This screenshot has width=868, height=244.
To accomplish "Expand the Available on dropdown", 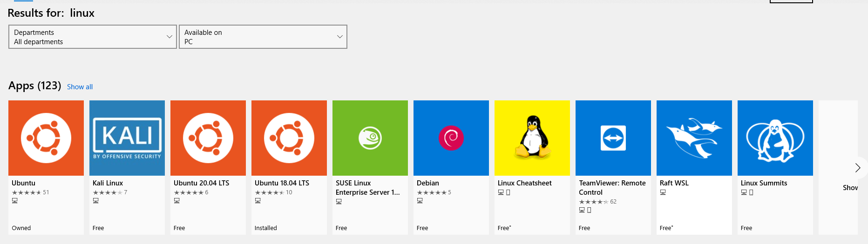I will [x=263, y=37].
